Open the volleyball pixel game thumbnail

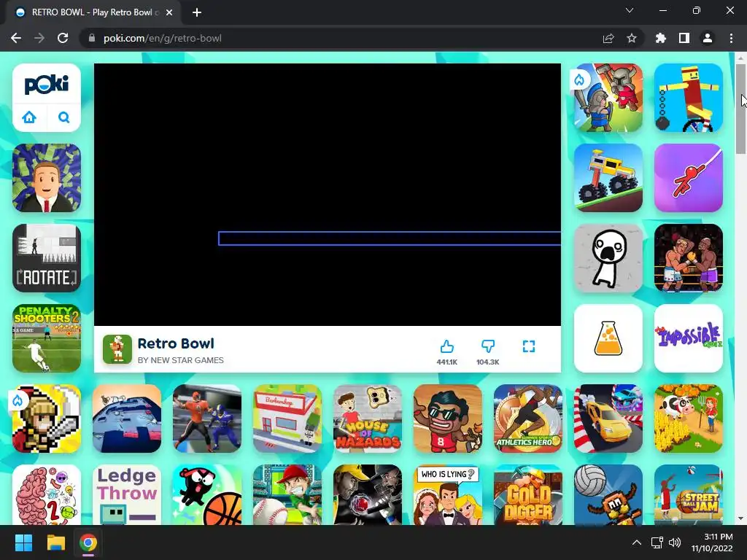pyautogui.click(x=608, y=495)
